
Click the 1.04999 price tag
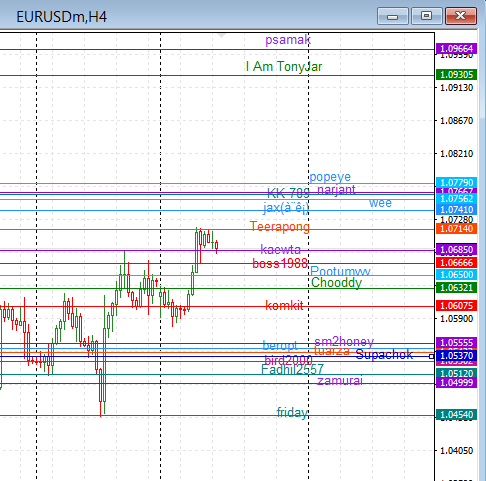tap(456, 382)
